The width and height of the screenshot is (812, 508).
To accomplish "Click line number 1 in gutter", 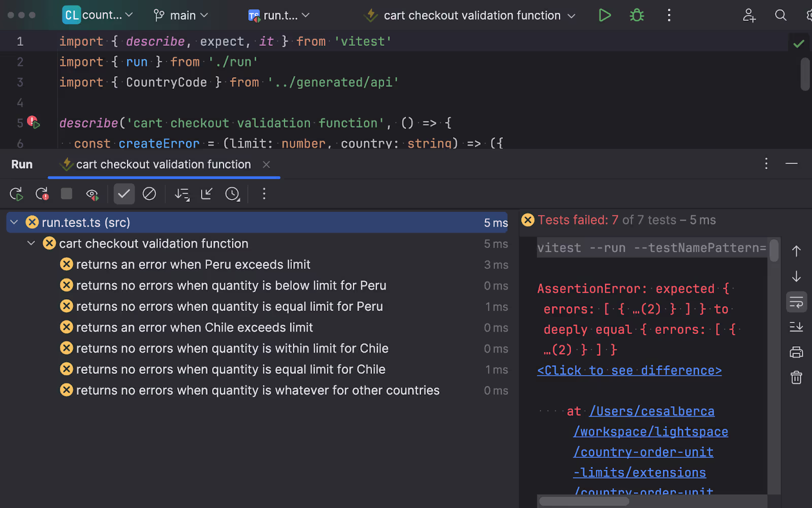I will [x=20, y=41].
